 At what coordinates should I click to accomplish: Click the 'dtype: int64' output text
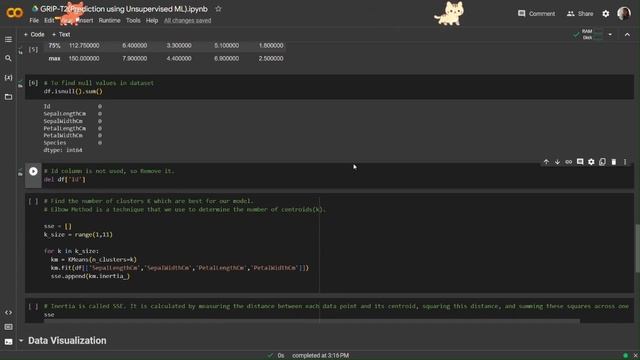(x=63, y=150)
